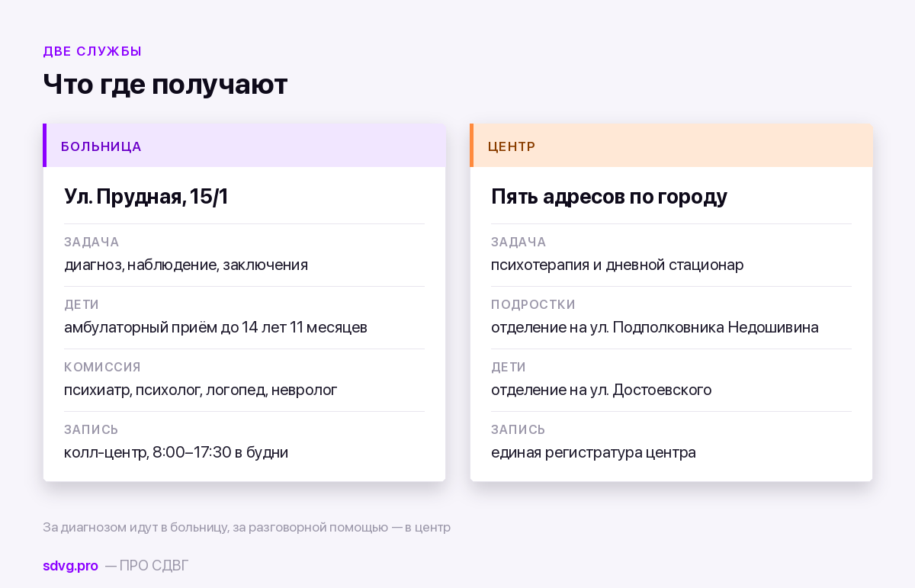The height and width of the screenshot is (588, 915).
Task: Click 'единая регистратура центра' text
Action: (x=593, y=452)
